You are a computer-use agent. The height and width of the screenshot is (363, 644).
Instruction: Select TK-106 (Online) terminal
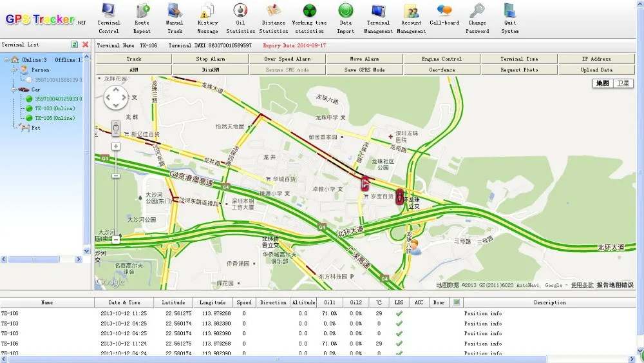(55, 118)
